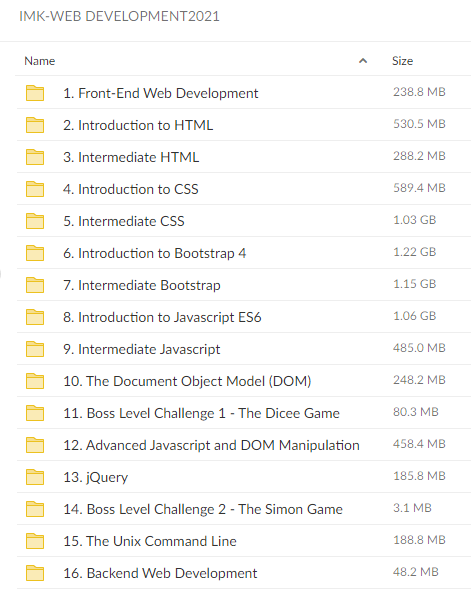Click the folder icon for Introduction to Javascript ES6
The width and height of the screenshot is (471, 590).
[x=35, y=317]
